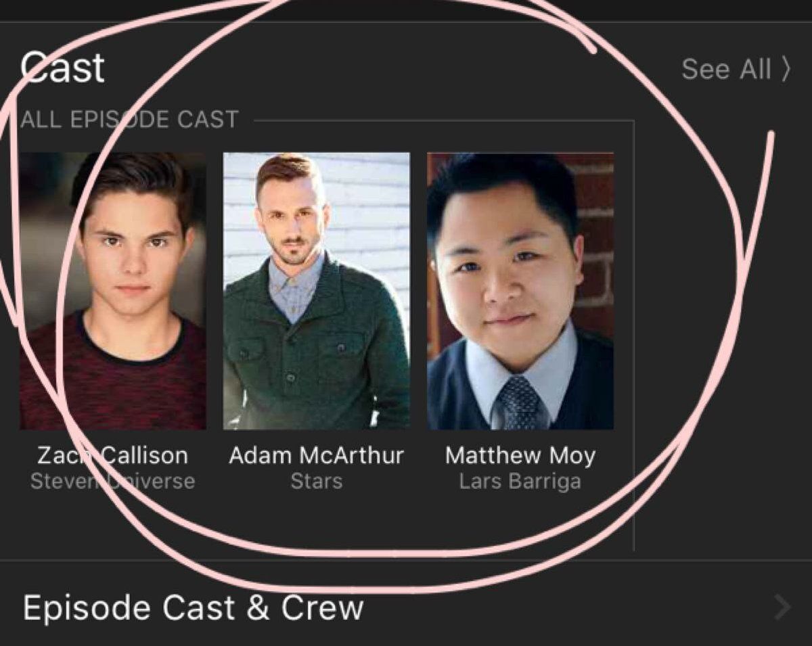Image resolution: width=812 pixels, height=646 pixels.
Task: Expand Episode Cast & Crew via its chevron
Action: [782, 607]
